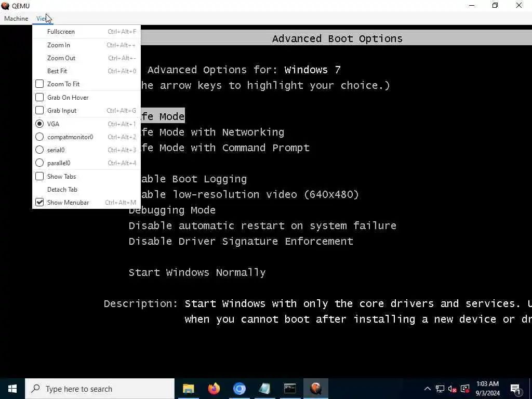The image size is (532, 399).
Task: Click the QEMU taskbar icon
Action: pos(315,389)
